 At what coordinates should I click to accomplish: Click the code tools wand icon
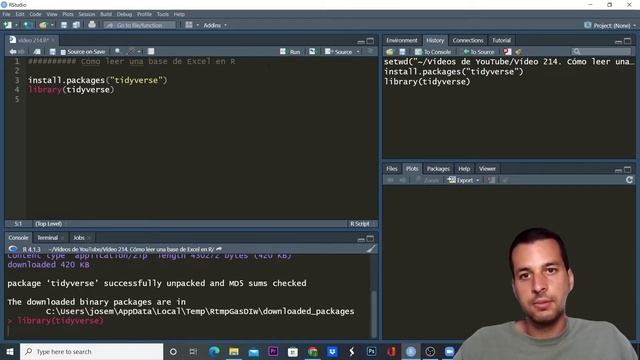click(x=131, y=51)
